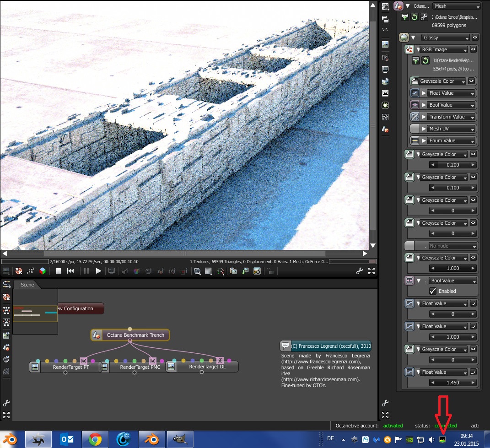The image size is (490, 448).
Task: Toggle the viewport lock padlock icon
Action: coord(271,271)
